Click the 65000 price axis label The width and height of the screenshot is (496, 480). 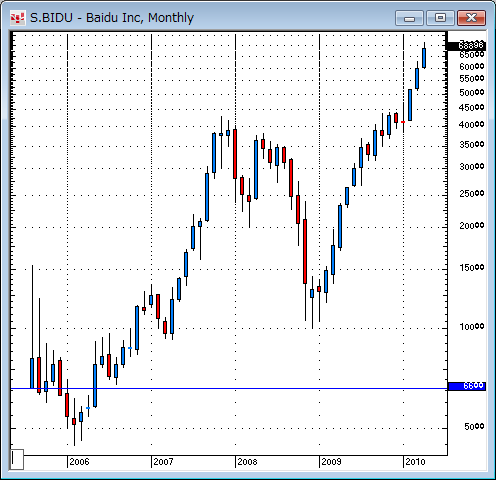click(x=472, y=55)
